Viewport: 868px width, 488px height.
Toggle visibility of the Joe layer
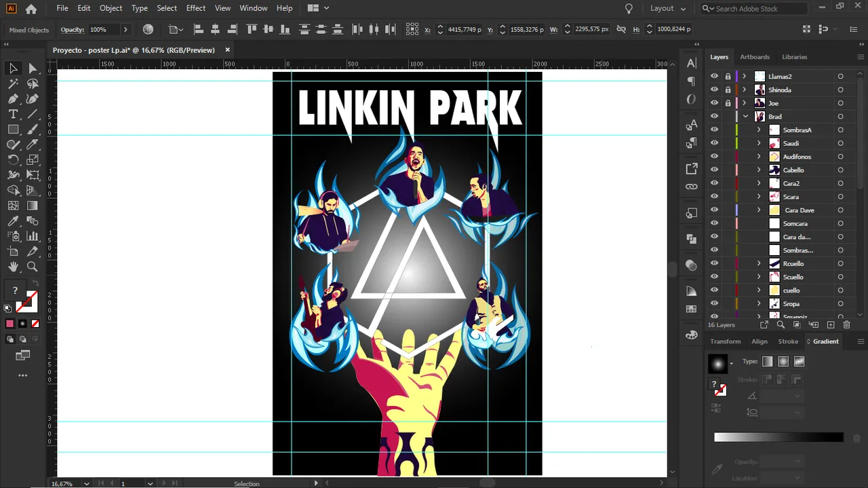coord(714,103)
